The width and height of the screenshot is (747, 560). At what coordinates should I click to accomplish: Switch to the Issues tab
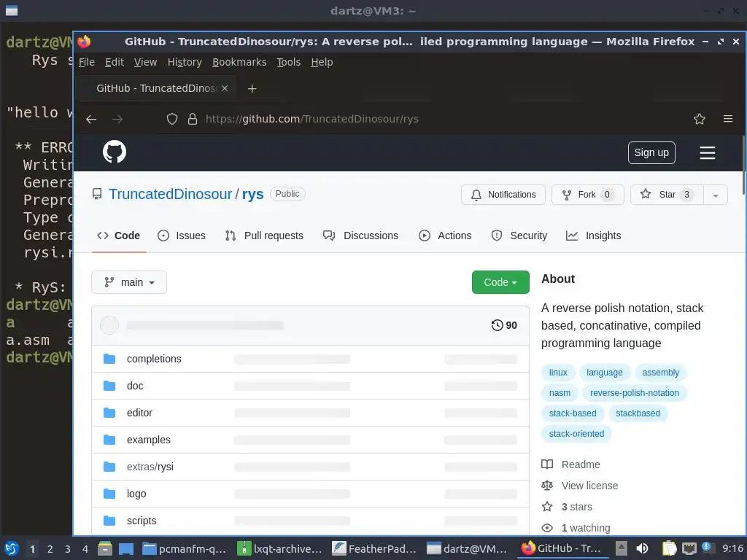click(182, 236)
